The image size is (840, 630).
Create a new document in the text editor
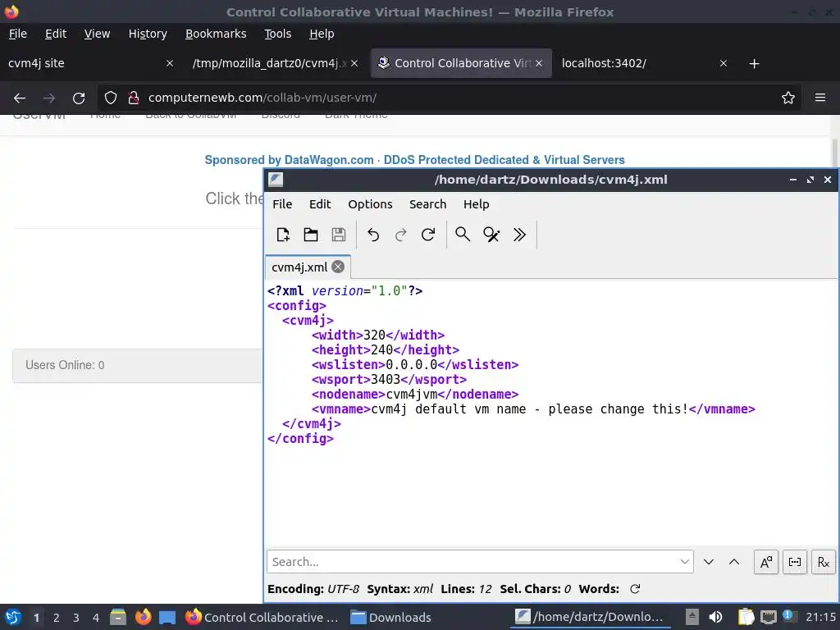pos(283,235)
